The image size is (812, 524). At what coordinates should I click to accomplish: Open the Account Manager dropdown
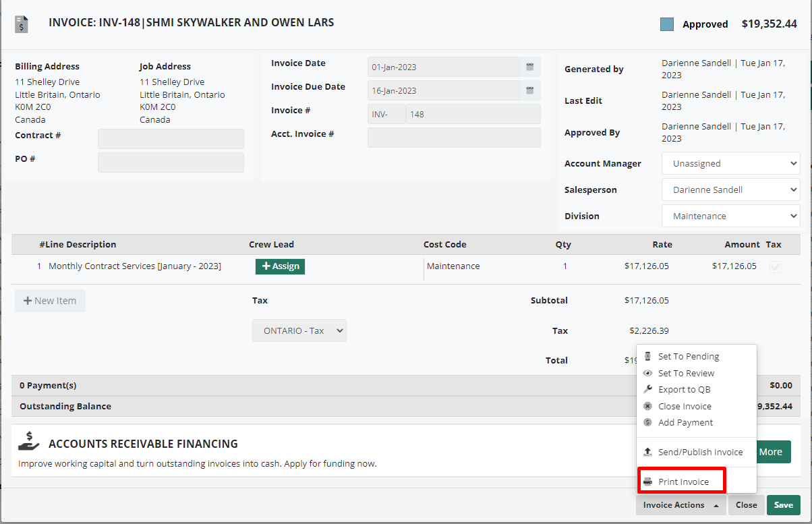731,163
